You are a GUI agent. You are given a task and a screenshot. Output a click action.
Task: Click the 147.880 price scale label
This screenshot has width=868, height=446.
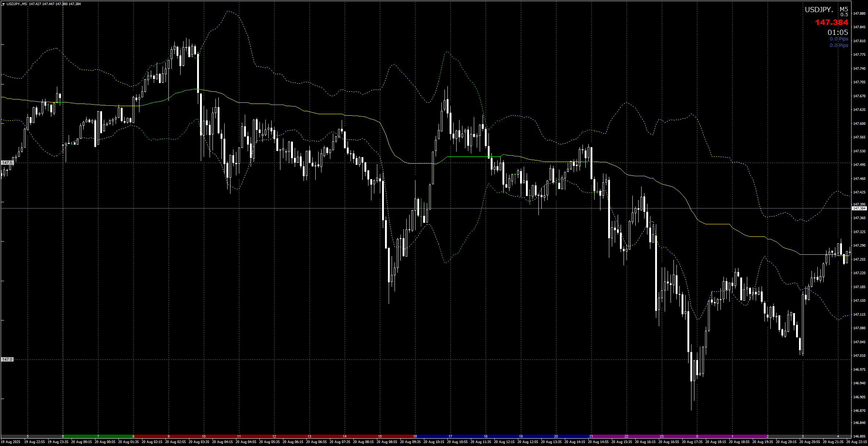tap(859, 14)
